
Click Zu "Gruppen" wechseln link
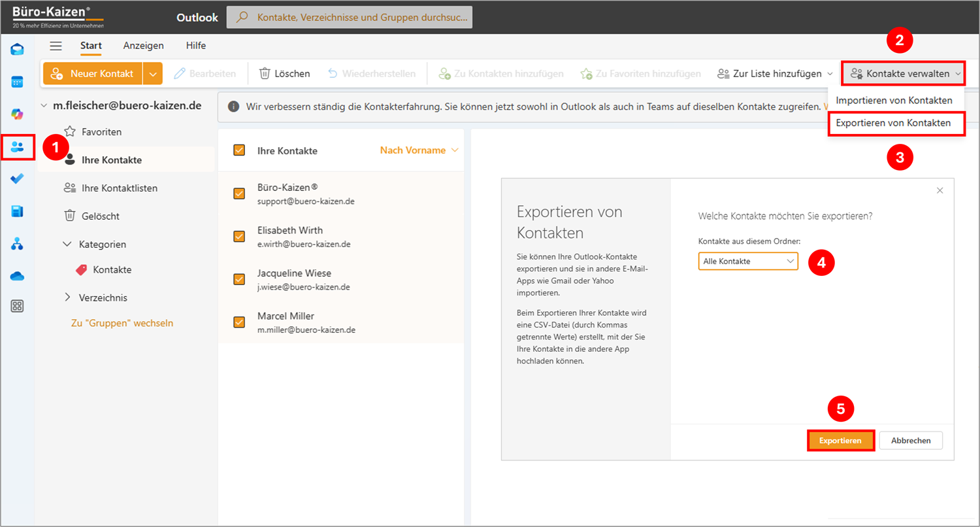point(122,323)
